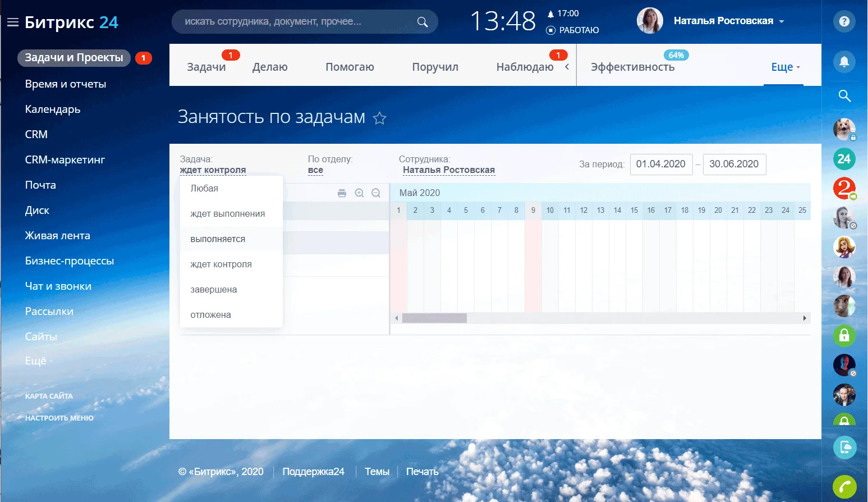Select 'выполняется' from the status list
The height and width of the screenshot is (502, 868).
click(x=218, y=239)
